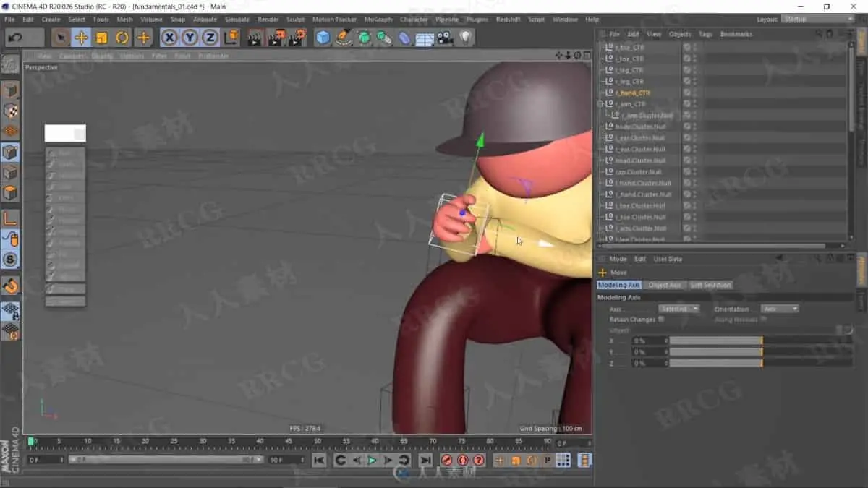
Task: Add a Light object
Action: click(465, 38)
